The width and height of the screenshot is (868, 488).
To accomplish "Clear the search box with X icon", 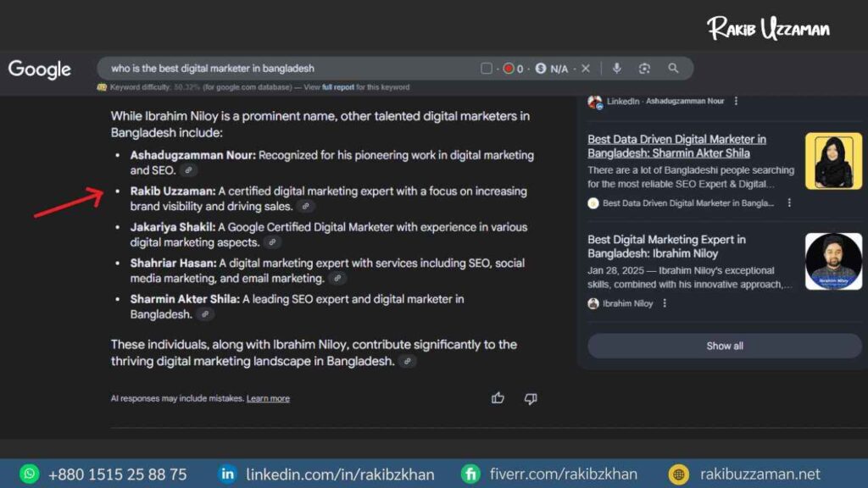I will click(x=586, y=69).
